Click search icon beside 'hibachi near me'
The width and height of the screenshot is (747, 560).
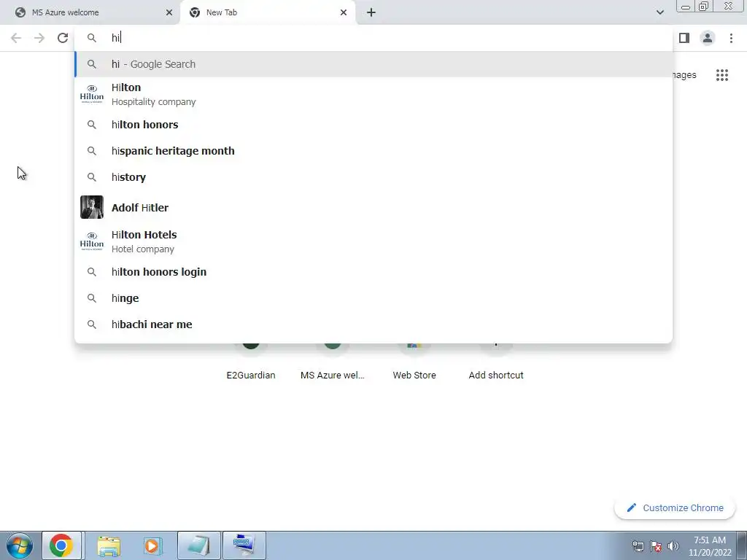92,324
